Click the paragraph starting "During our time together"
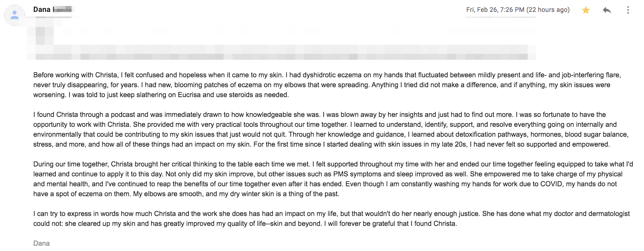The width and height of the screenshot is (644, 251). coord(333,179)
